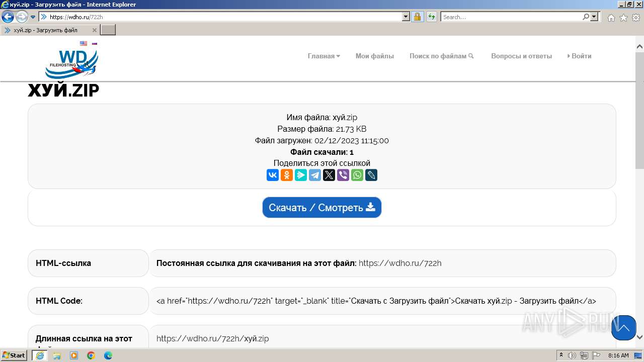Open a new blank browser tab

pos(108,30)
